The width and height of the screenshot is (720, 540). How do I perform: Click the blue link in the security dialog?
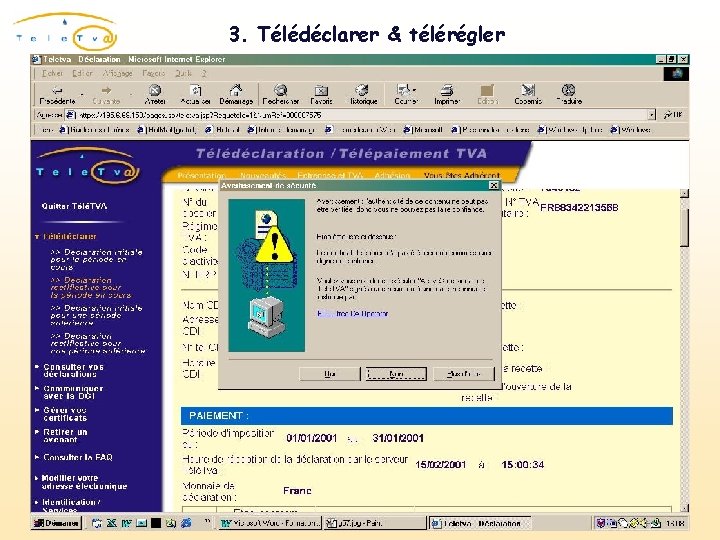click(x=352, y=314)
